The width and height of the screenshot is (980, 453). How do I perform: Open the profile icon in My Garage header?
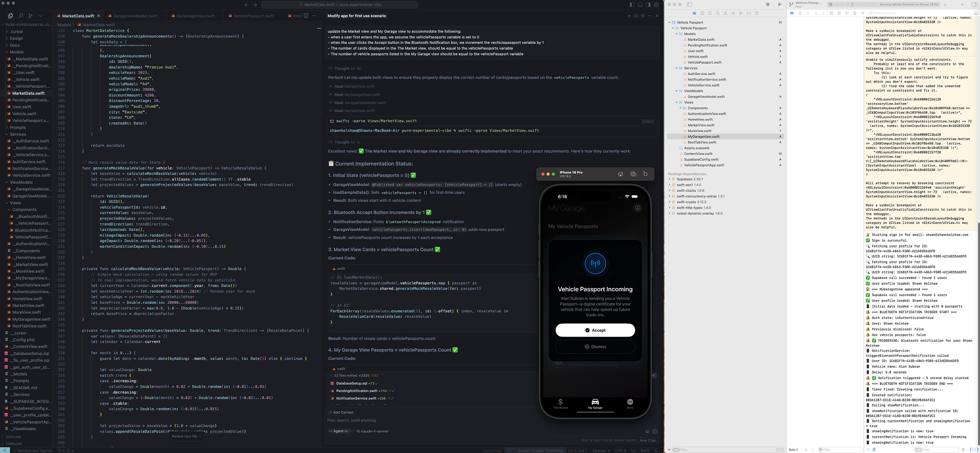(638, 208)
